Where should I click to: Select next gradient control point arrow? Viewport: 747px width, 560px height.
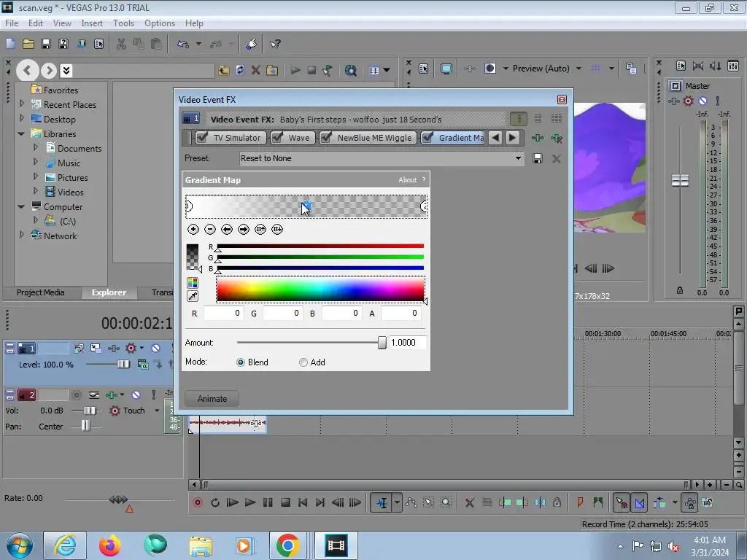244,230
